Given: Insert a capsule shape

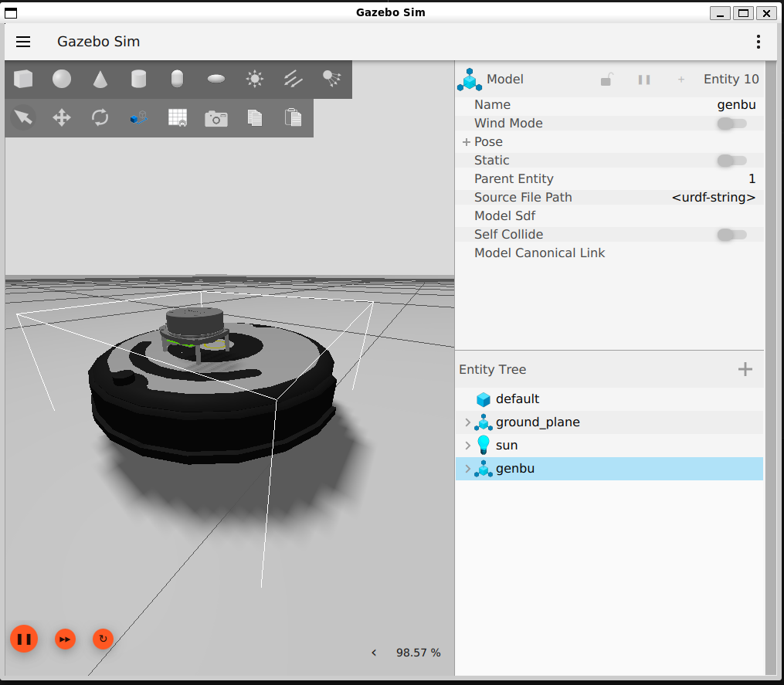Looking at the screenshot, I should coord(178,79).
